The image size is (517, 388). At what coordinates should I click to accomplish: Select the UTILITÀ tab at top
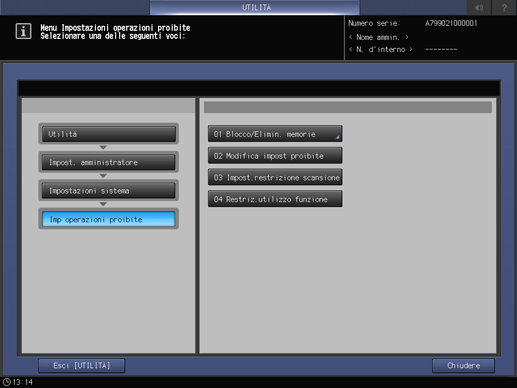[x=255, y=8]
